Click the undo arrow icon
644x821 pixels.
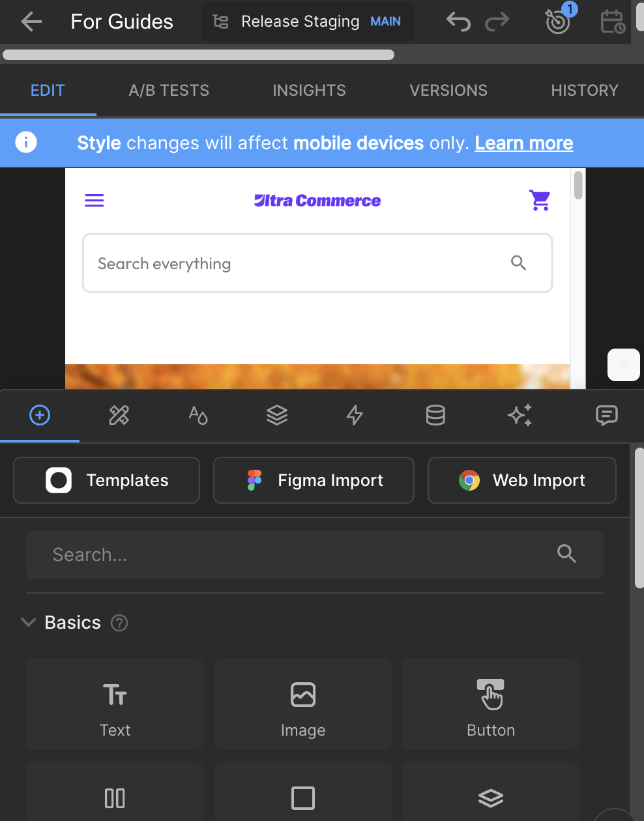[458, 22]
